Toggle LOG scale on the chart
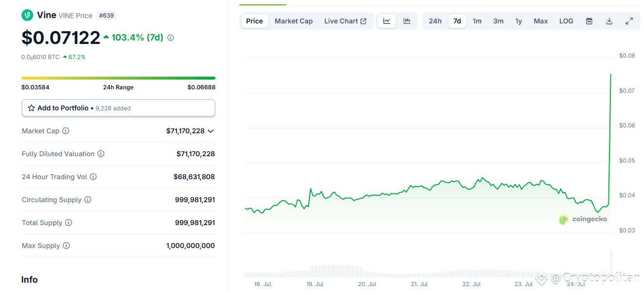 pyautogui.click(x=566, y=21)
